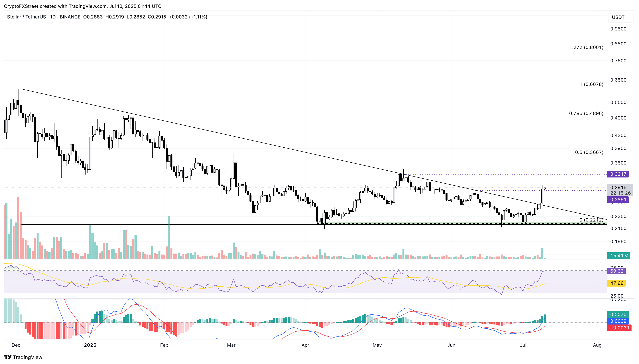
Task: Click the May label on time axis
Action: 377,345
